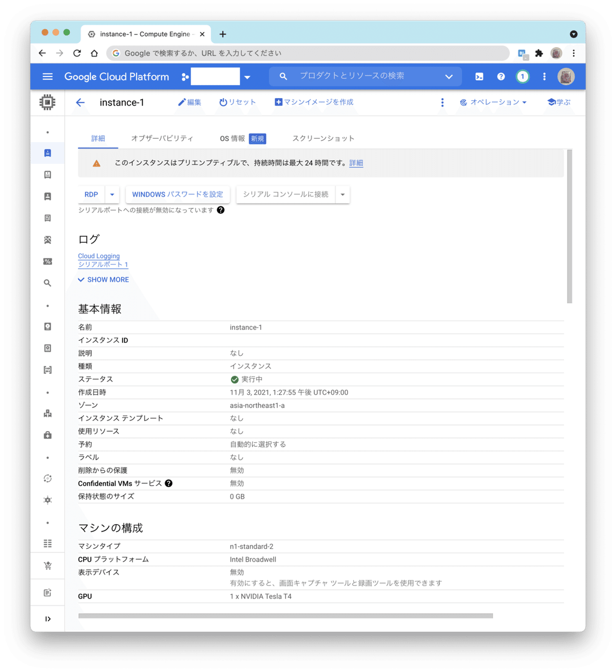Expand the project selector dropdown
Screen dimensions: 616x672
(247, 76)
